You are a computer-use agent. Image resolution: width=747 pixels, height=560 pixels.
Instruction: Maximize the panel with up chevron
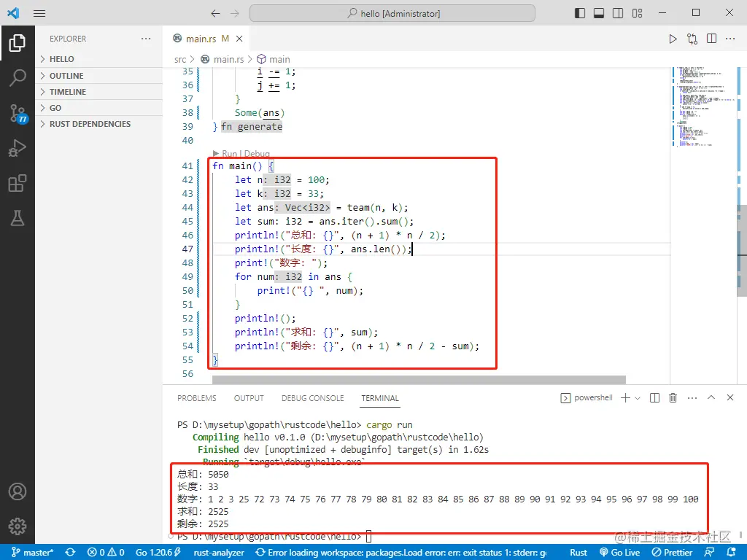pyautogui.click(x=711, y=397)
